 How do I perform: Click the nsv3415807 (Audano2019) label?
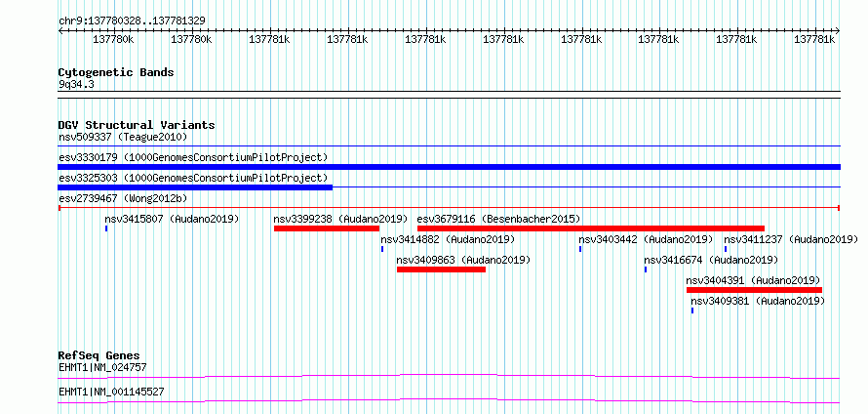173,219
